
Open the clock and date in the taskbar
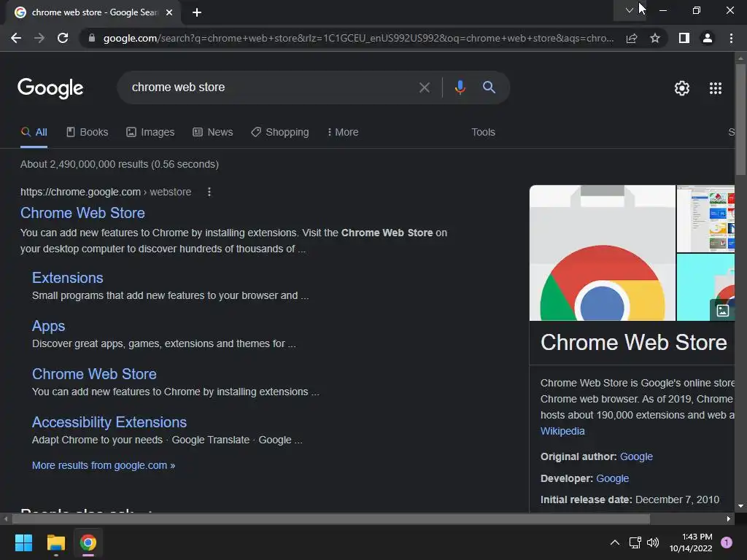[691, 542]
